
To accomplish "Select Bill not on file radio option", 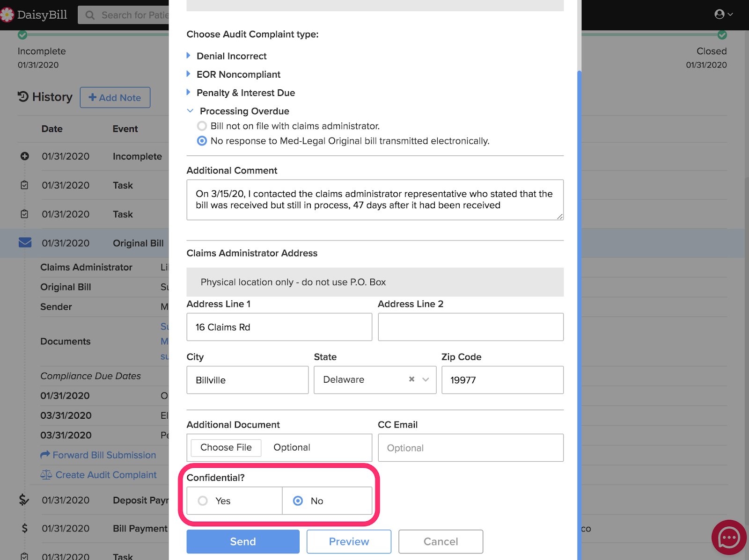I will click(x=202, y=126).
